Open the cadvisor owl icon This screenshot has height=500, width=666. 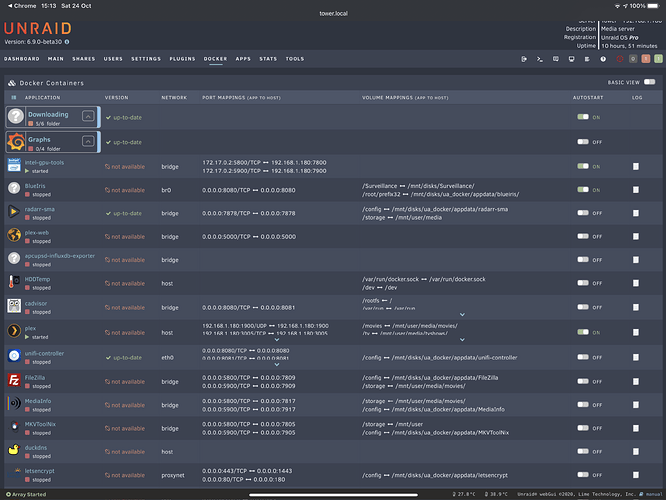pyautogui.click(x=14, y=305)
